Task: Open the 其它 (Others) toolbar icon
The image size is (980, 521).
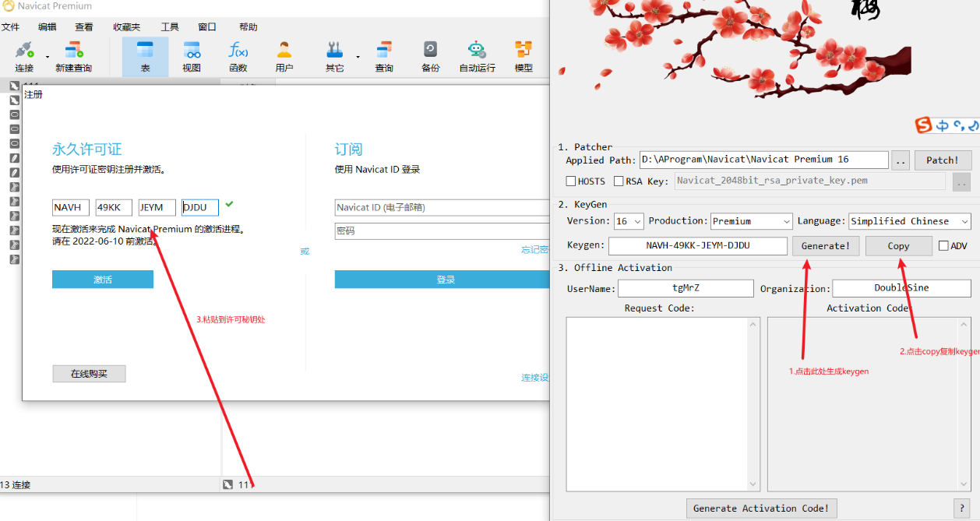Action: point(335,56)
